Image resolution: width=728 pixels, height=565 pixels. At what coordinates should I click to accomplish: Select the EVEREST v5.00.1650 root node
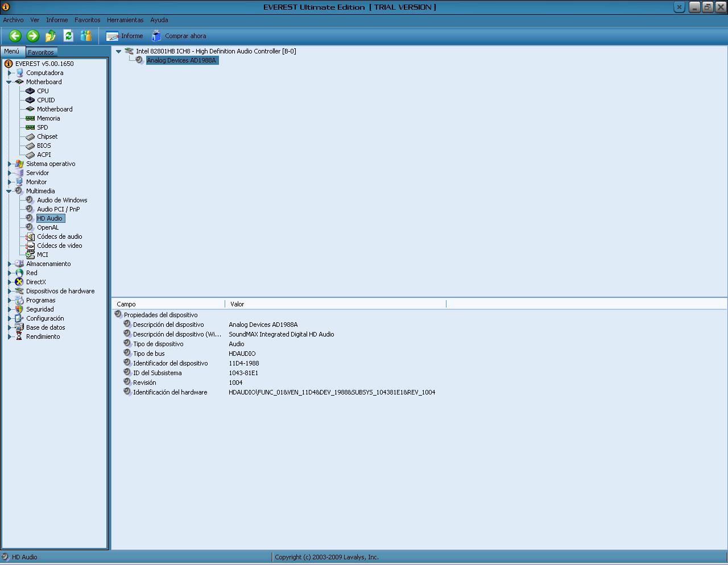click(x=44, y=64)
